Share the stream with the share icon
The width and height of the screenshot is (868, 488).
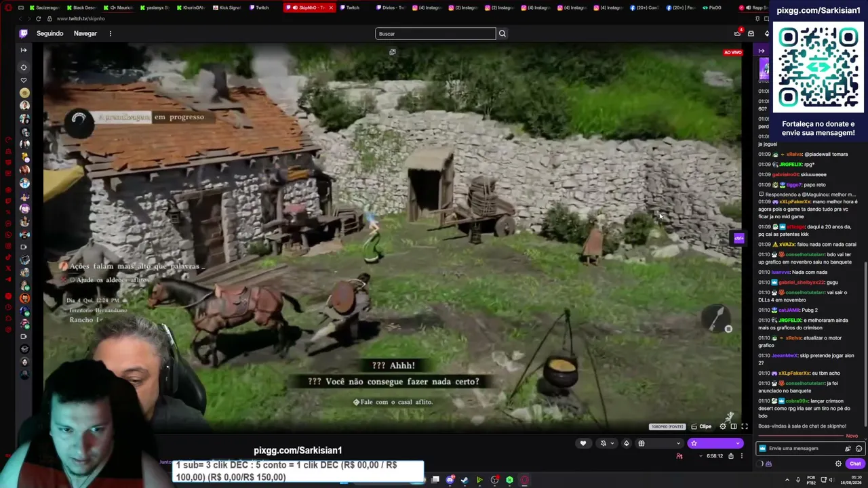click(x=731, y=456)
